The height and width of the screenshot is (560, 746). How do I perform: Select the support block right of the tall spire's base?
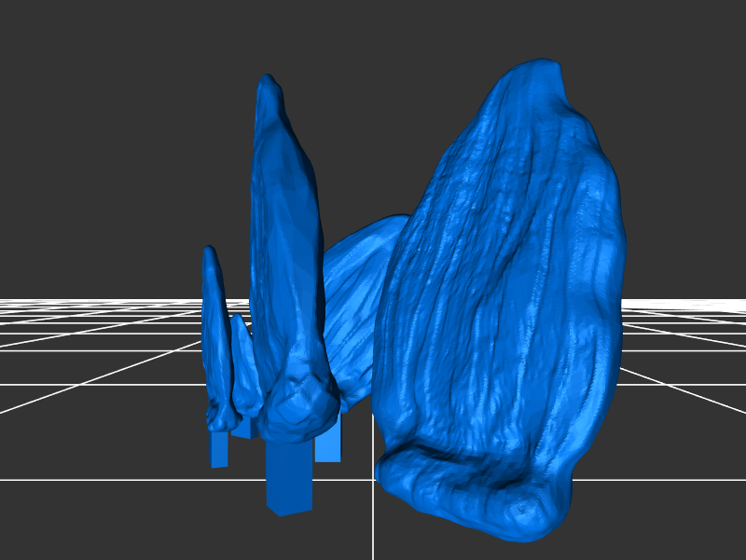point(328,443)
